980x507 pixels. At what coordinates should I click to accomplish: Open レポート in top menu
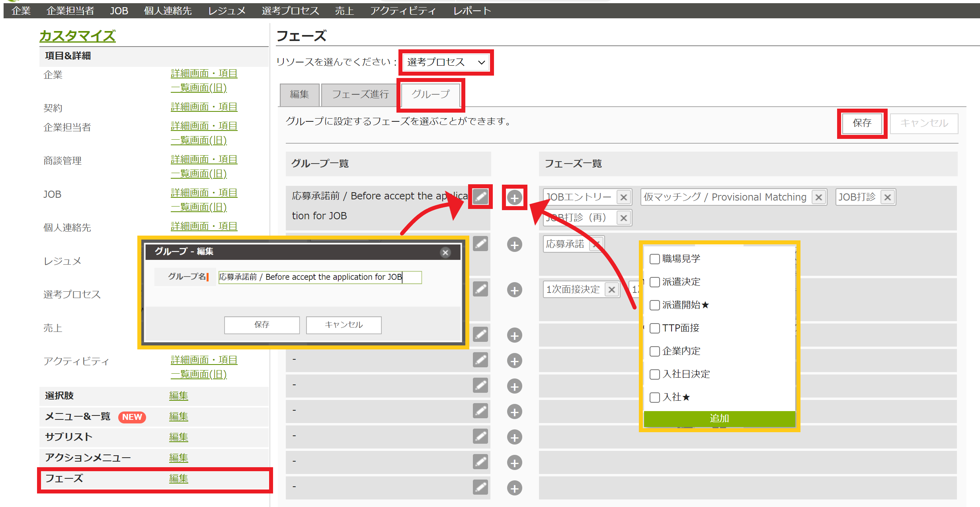472,11
